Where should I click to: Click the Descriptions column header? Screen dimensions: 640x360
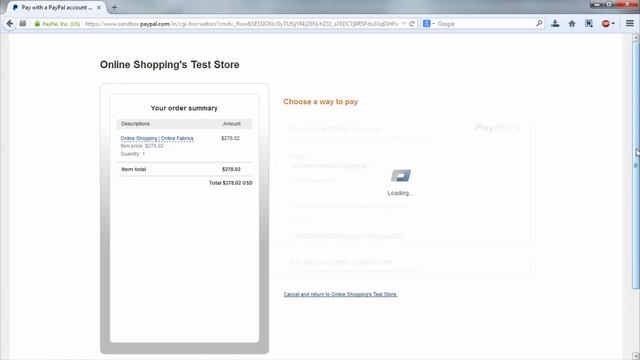coord(136,124)
